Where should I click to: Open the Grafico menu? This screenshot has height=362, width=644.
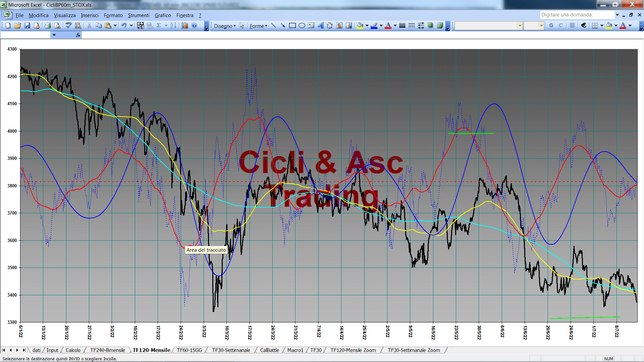click(x=163, y=15)
